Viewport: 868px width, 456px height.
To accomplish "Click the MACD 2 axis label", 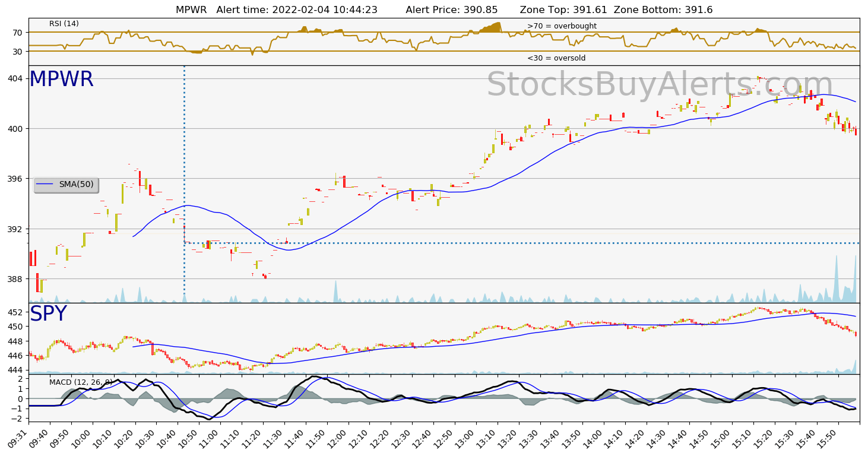I will [x=21, y=379].
